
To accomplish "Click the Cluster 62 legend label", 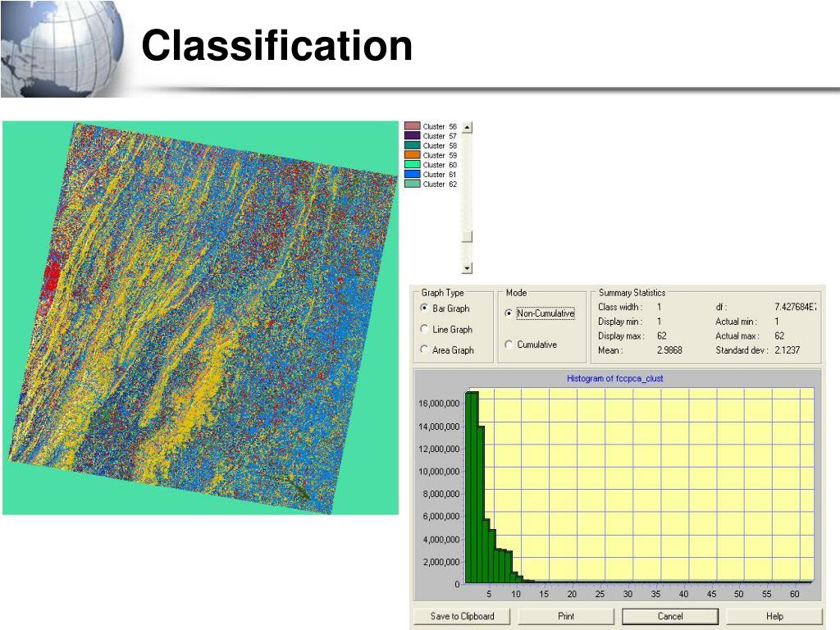I will (440, 185).
